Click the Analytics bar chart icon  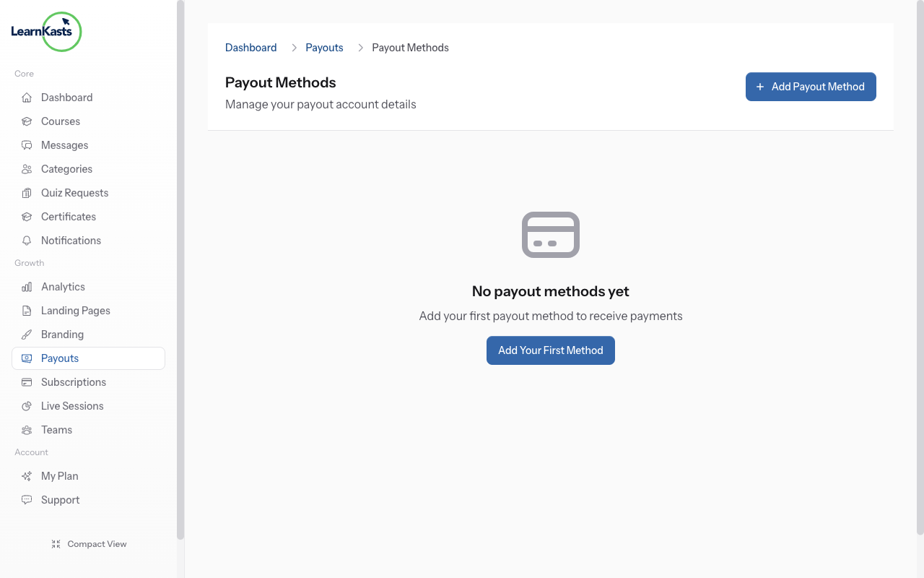click(27, 286)
